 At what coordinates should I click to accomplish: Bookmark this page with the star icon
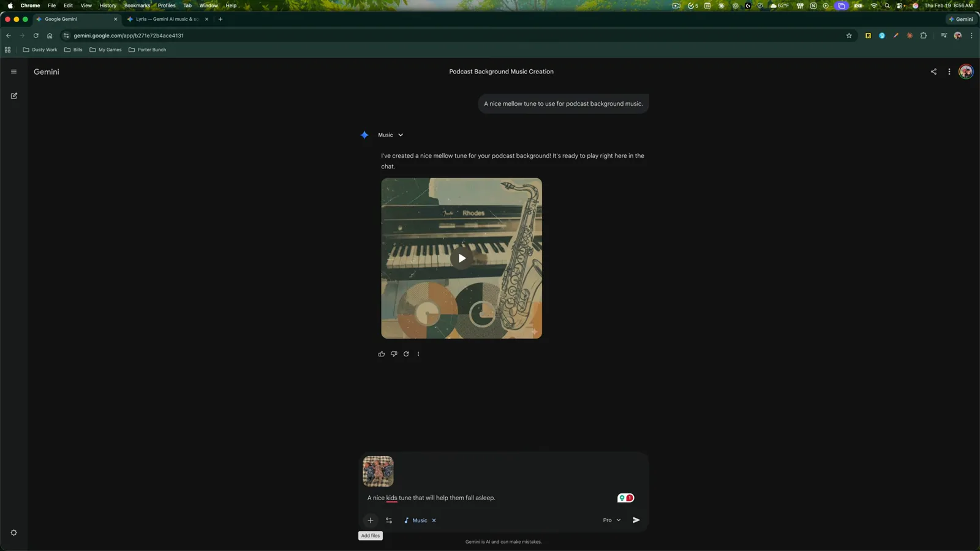click(x=849, y=36)
